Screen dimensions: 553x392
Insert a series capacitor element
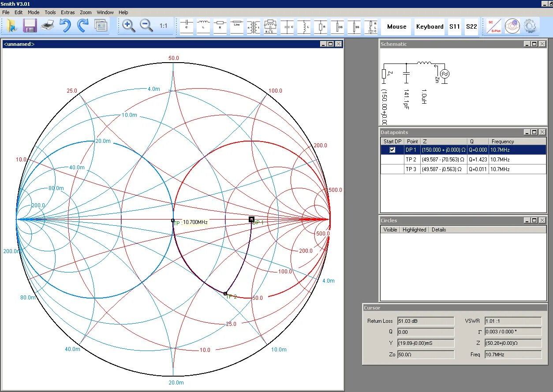(x=187, y=27)
